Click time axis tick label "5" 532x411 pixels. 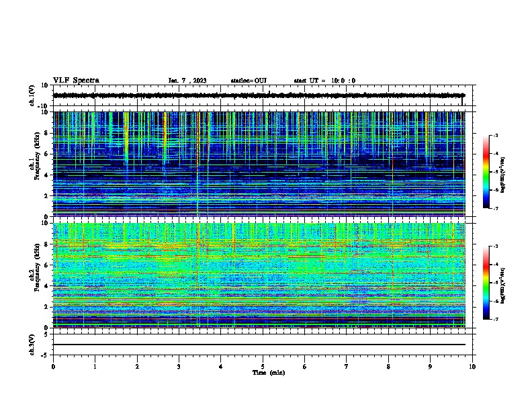point(263,367)
